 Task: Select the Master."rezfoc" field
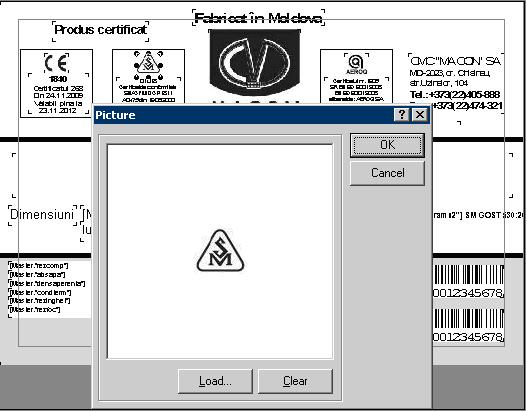[x=35, y=310]
